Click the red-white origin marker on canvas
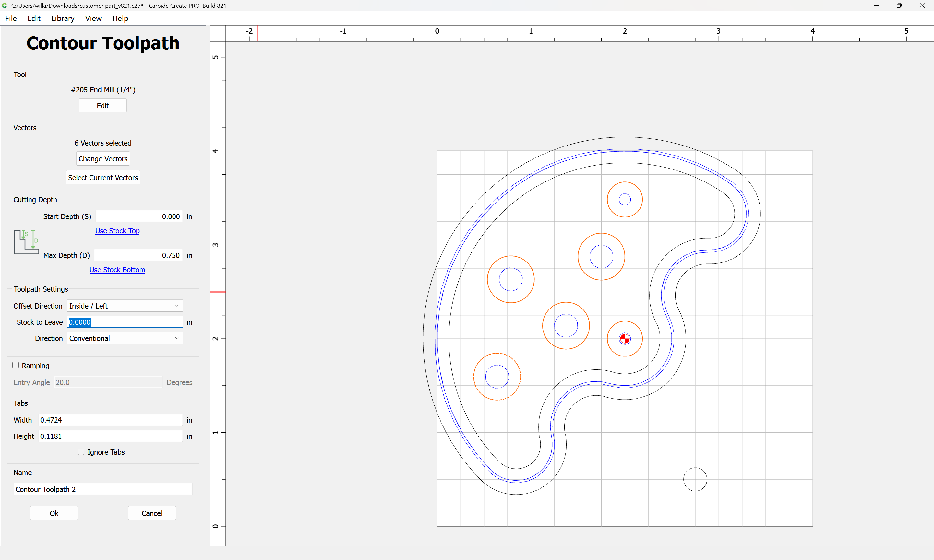This screenshot has width=934, height=560. (625, 338)
